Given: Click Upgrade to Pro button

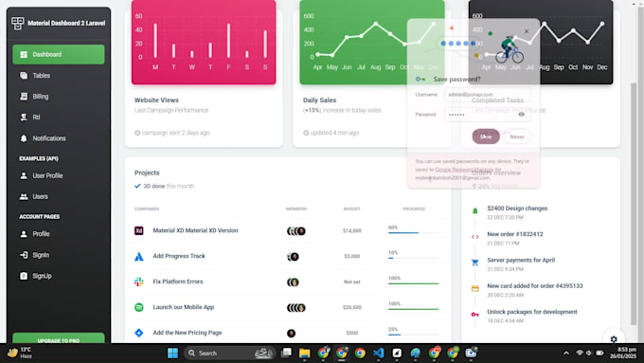Looking at the screenshot, I should coord(59,338).
